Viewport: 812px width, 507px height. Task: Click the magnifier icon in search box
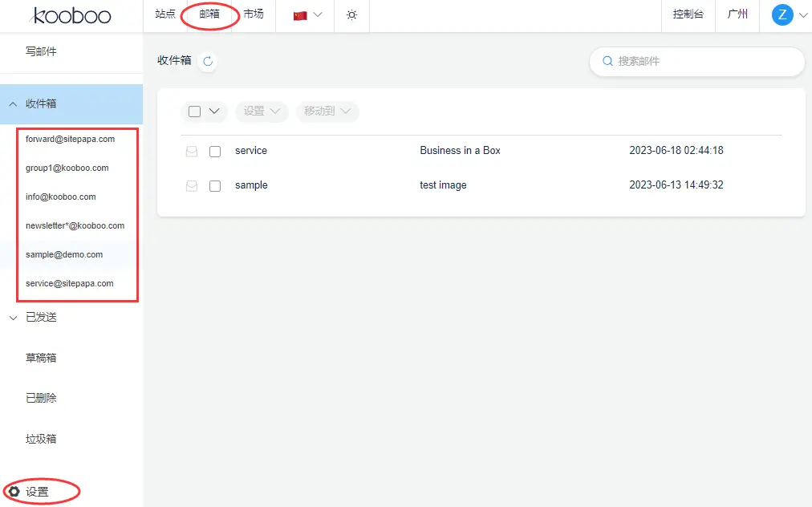(608, 61)
